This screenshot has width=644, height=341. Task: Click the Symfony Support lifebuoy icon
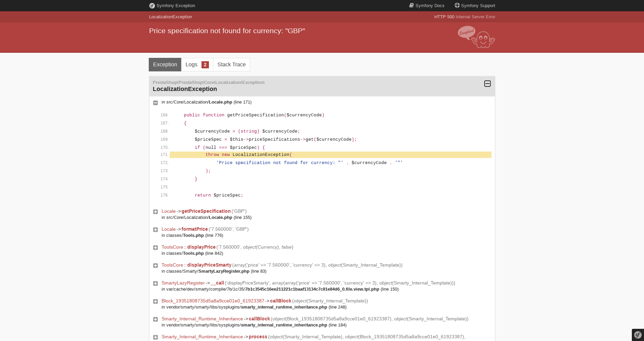[x=457, y=5]
